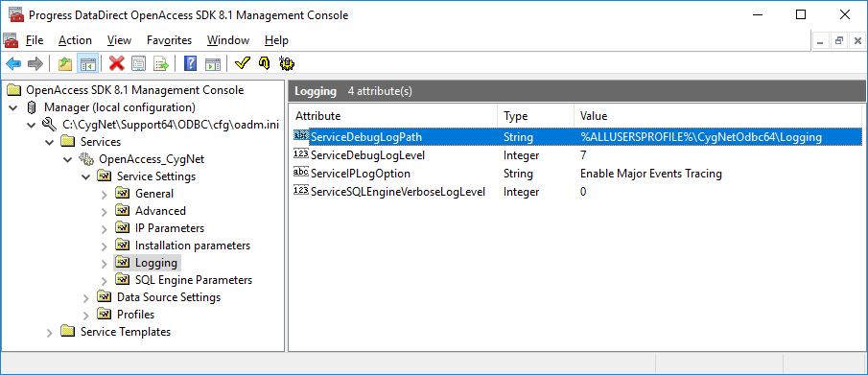
Task: Expand the SQL Engine Parameters node
Action: click(x=105, y=280)
